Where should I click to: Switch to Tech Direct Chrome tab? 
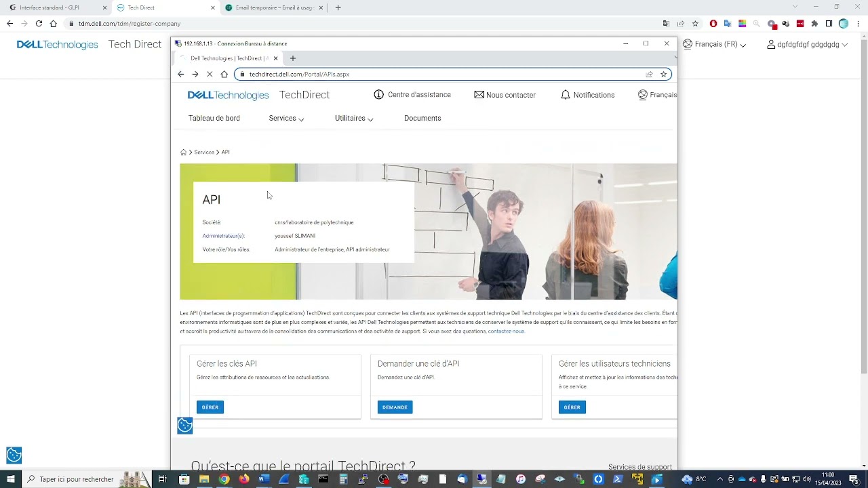165,7
